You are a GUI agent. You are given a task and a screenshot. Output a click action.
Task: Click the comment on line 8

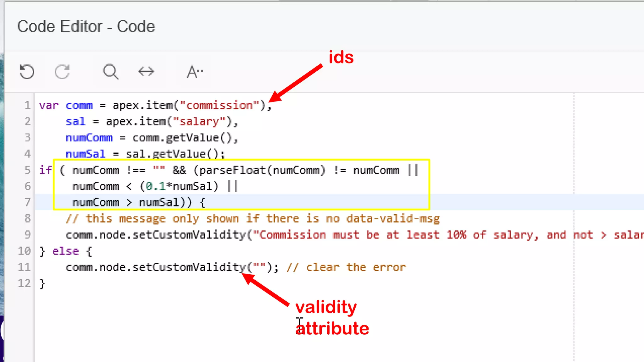pos(253,219)
